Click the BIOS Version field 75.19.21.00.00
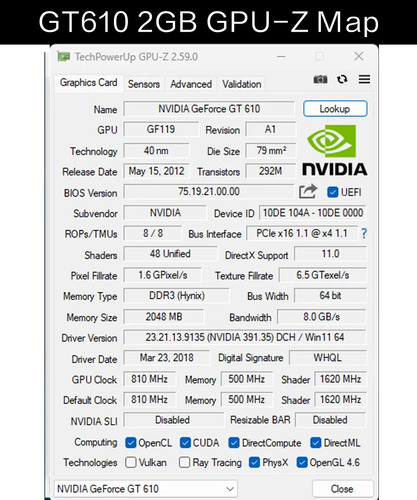417x500 pixels. point(209,192)
